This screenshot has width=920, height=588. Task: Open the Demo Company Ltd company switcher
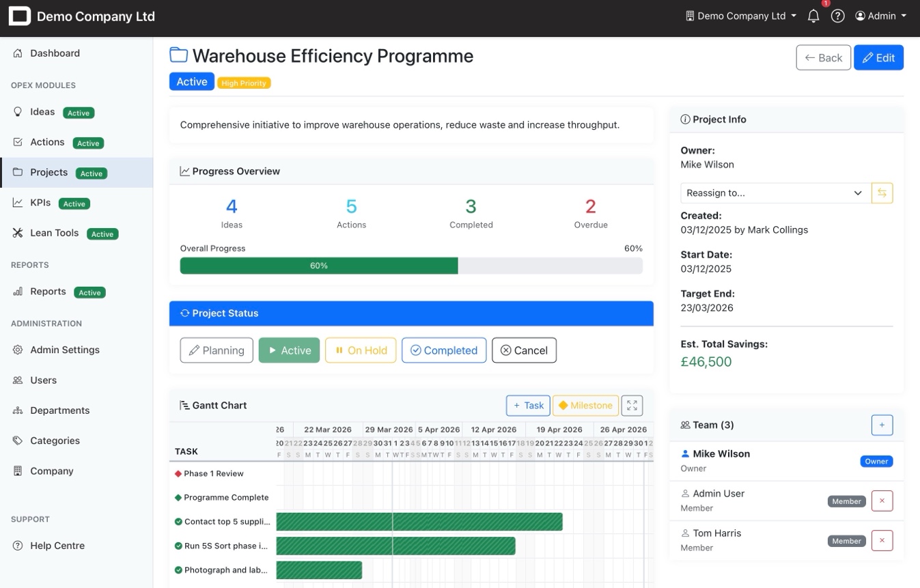(x=740, y=15)
